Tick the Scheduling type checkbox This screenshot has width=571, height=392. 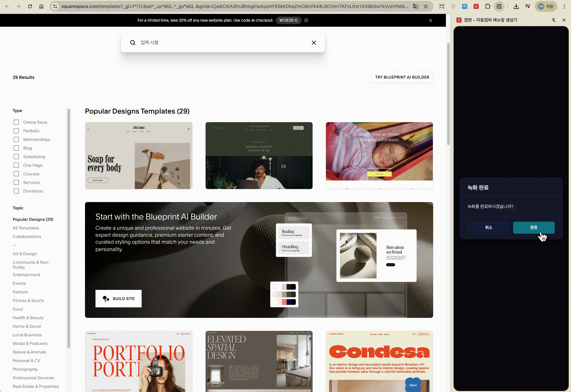(17, 157)
